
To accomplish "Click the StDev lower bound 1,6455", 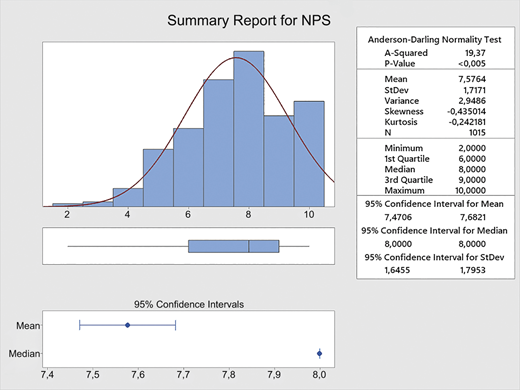I will tap(397, 270).
